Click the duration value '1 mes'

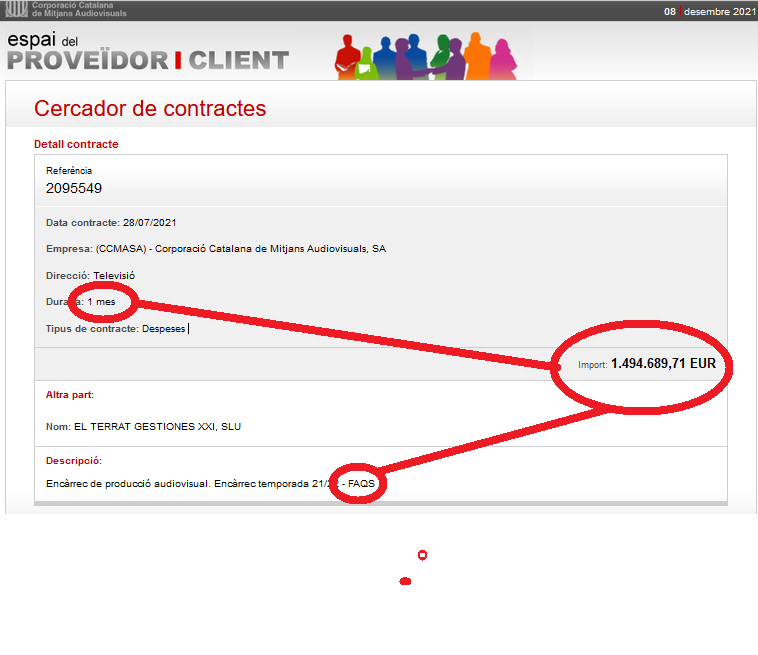tap(102, 302)
